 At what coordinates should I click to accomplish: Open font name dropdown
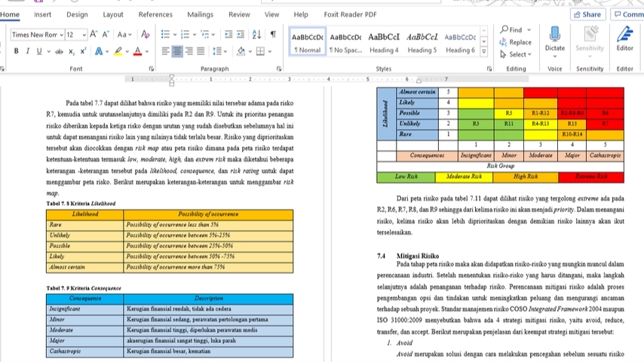(x=61, y=35)
